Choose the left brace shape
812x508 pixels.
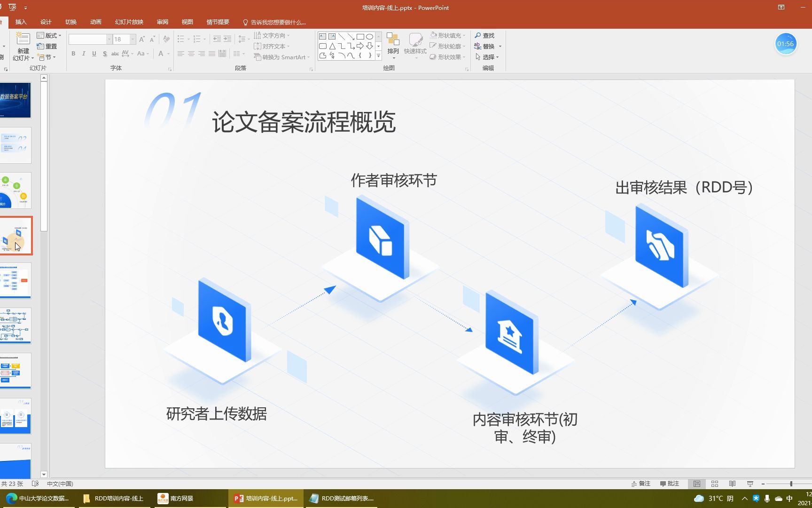[x=360, y=56]
